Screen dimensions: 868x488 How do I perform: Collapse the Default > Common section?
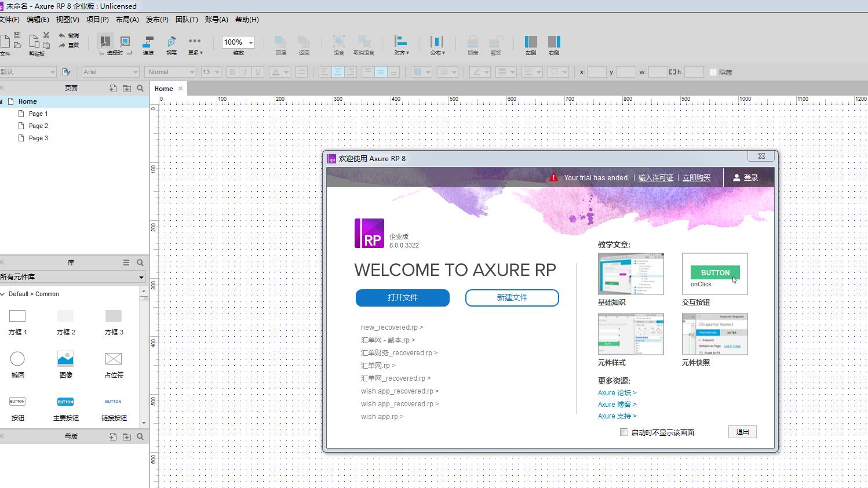pos(3,294)
